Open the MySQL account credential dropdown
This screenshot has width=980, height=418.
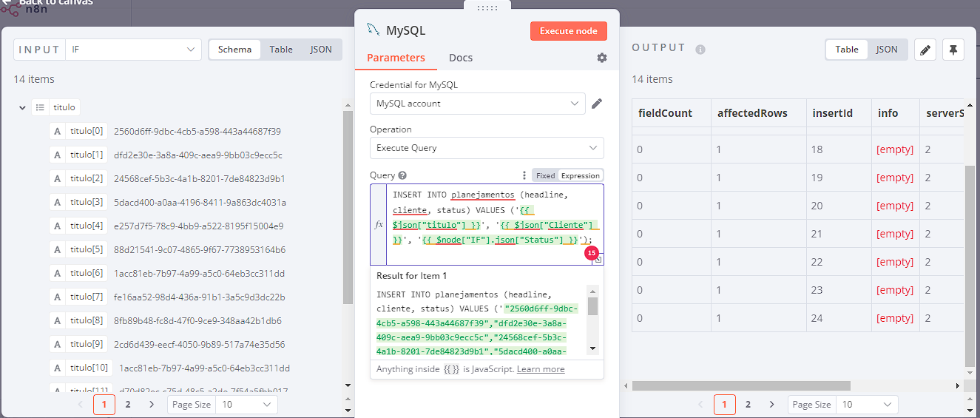[478, 104]
